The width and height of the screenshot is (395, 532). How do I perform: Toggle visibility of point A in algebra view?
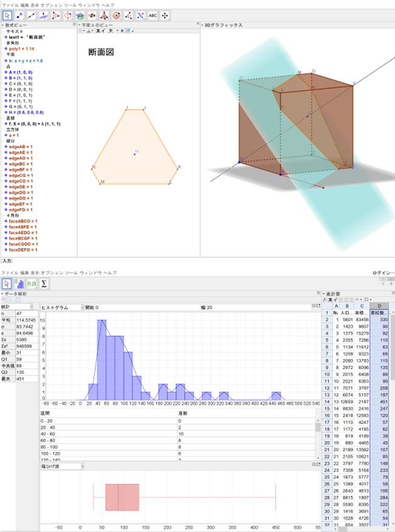[6, 72]
